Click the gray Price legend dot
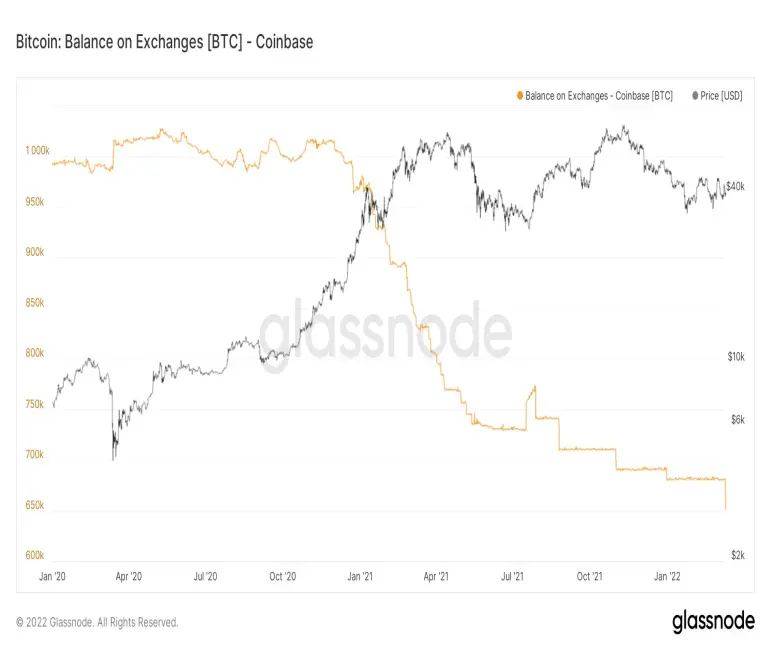771x651 pixels. [x=695, y=95]
